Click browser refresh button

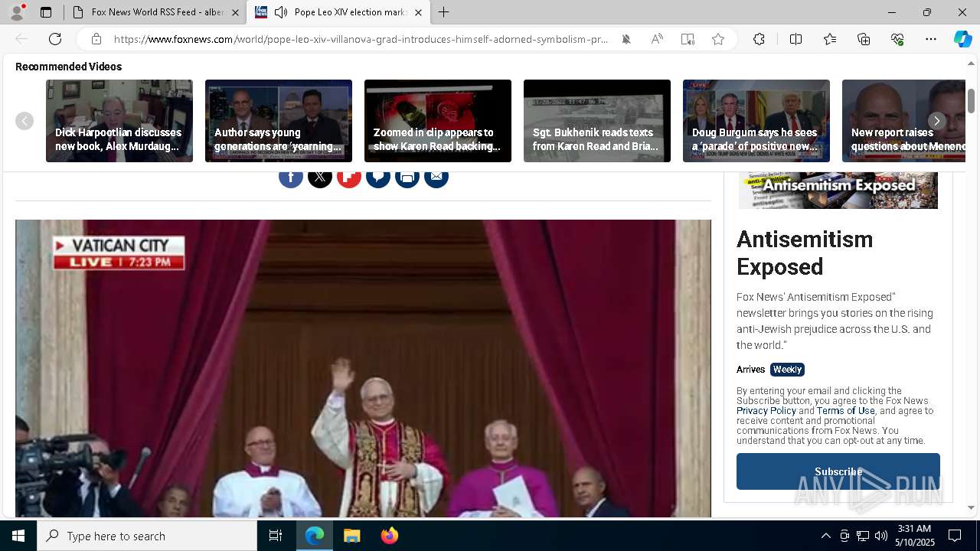(55, 39)
